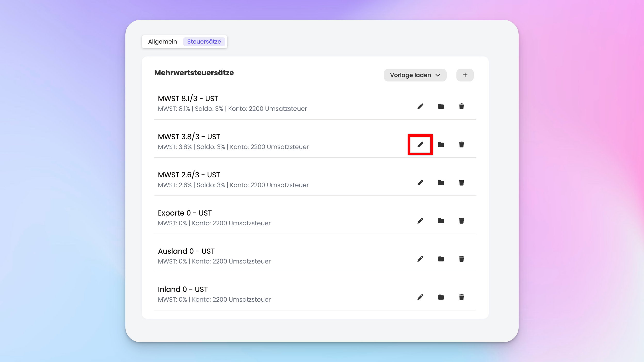The height and width of the screenshot is (362, 644).
Task: Edit the MWST 8.1/3 - UST rate
Action: click(420, 106)
